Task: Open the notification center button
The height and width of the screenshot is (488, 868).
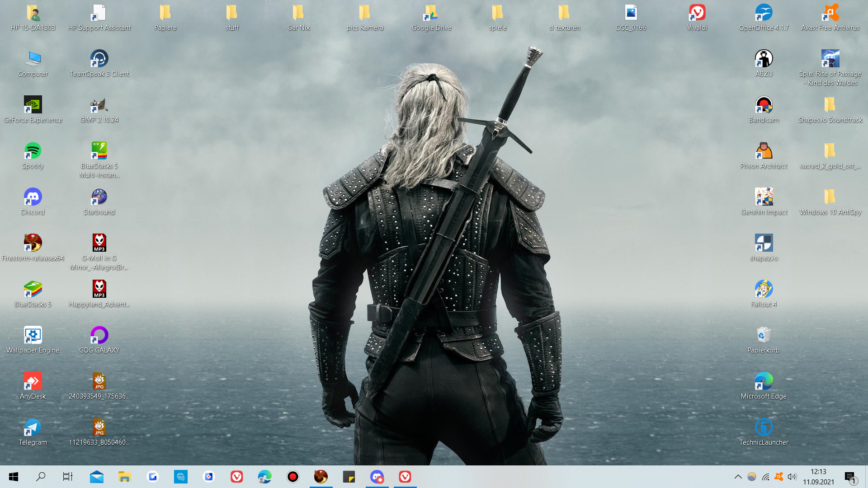Action: pyautogui.click(x=850, y=477)
